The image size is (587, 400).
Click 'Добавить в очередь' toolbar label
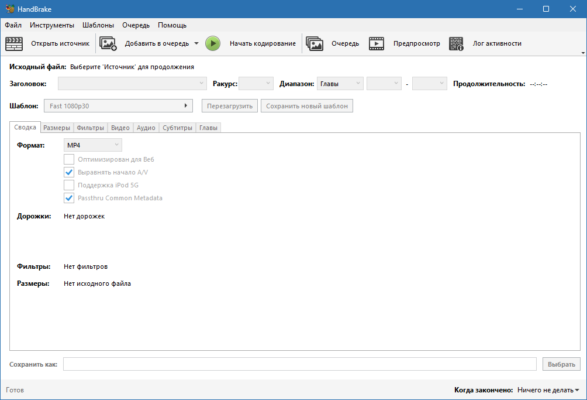tap(157, 43)
